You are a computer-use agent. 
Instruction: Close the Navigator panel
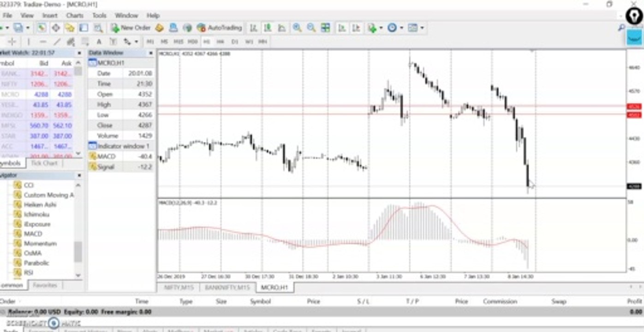(x=79, y=176)
